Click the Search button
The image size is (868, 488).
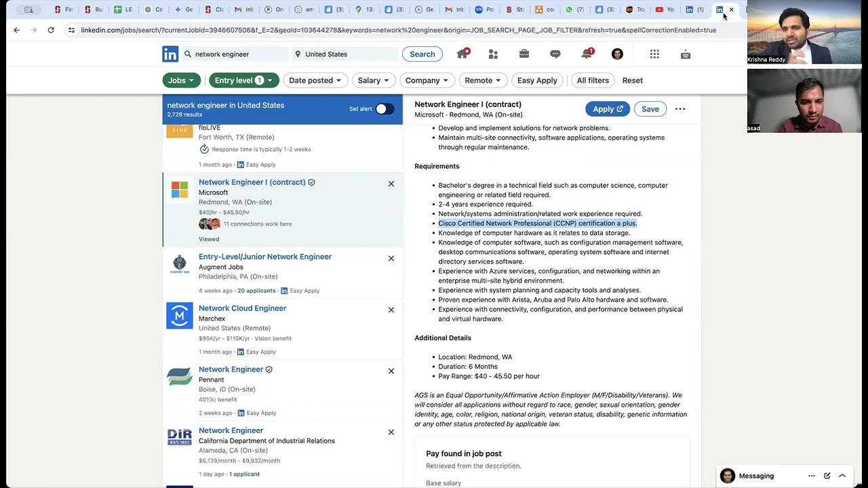point(422,54)
